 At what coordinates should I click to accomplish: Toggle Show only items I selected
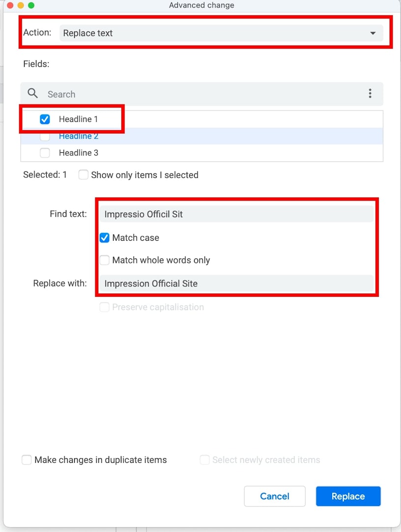click(84, 175)
